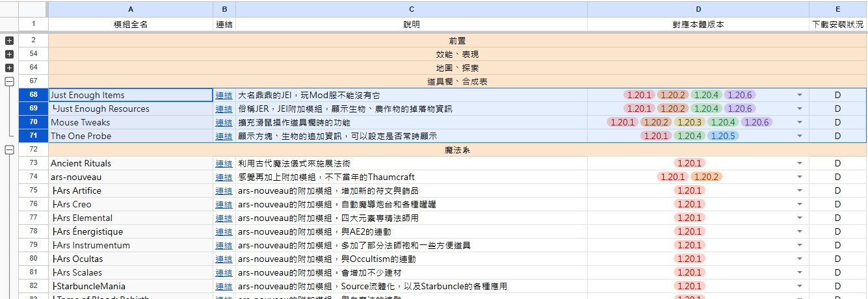
Task: Open version dropdown for Mouse Tweaks
Action: [x=800, y=123]
